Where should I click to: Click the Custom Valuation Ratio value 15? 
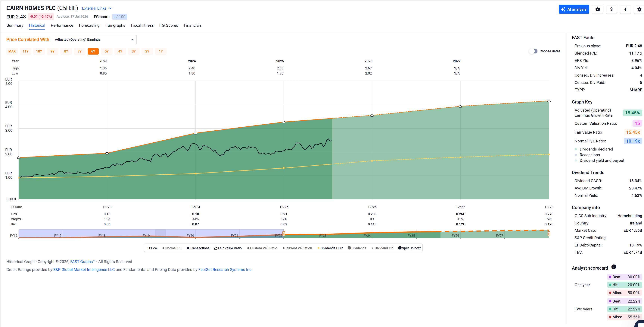[637, 123]
